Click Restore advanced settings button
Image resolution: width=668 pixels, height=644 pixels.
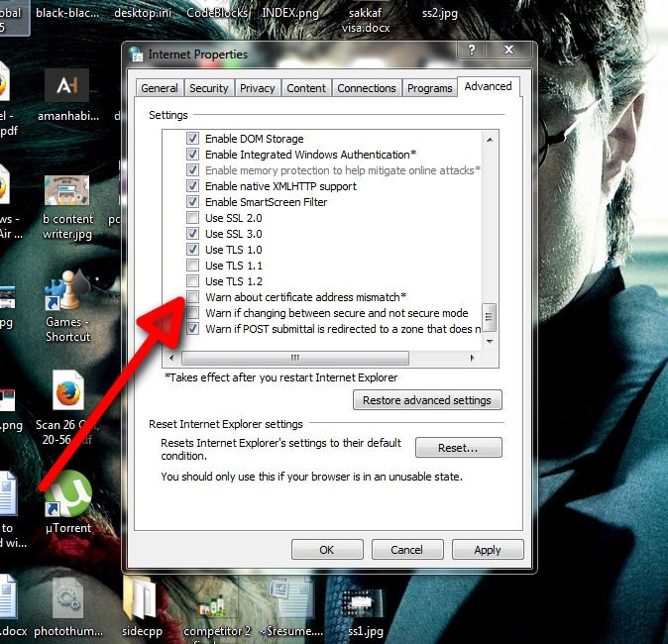tap(427, 400)
